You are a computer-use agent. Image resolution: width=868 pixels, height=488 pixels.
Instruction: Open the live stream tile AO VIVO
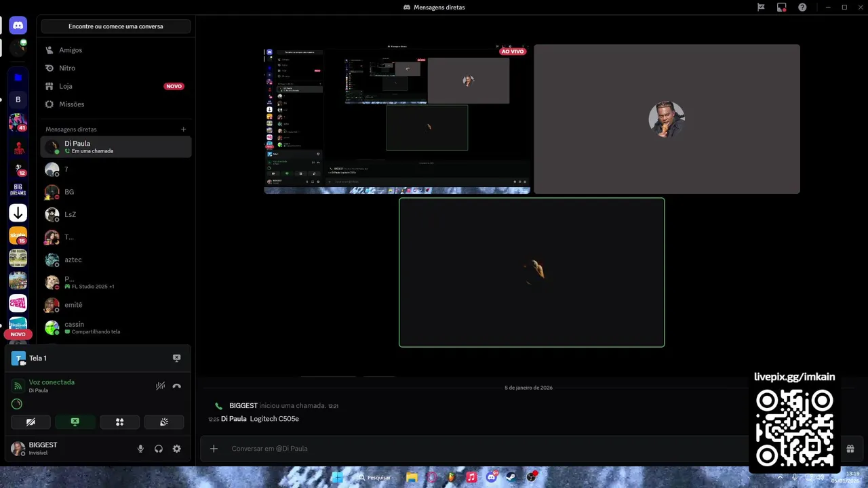tap(397, 119)
